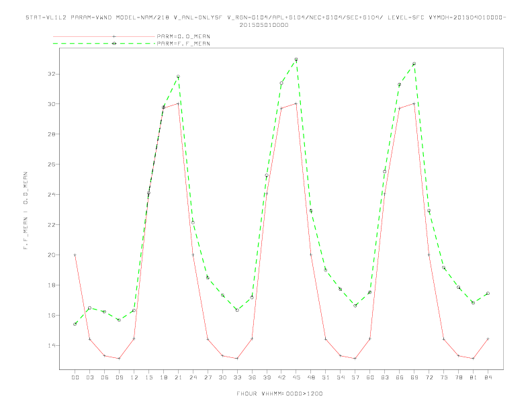Image resolution: width=532 pixels, height=411 pixels.
Task: Select the red solid line legend sample
Action: click(x=104, y=36)
